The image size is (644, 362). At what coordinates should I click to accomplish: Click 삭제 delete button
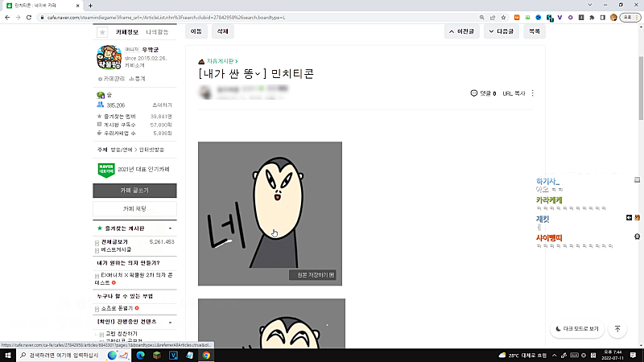click(223, 31)
